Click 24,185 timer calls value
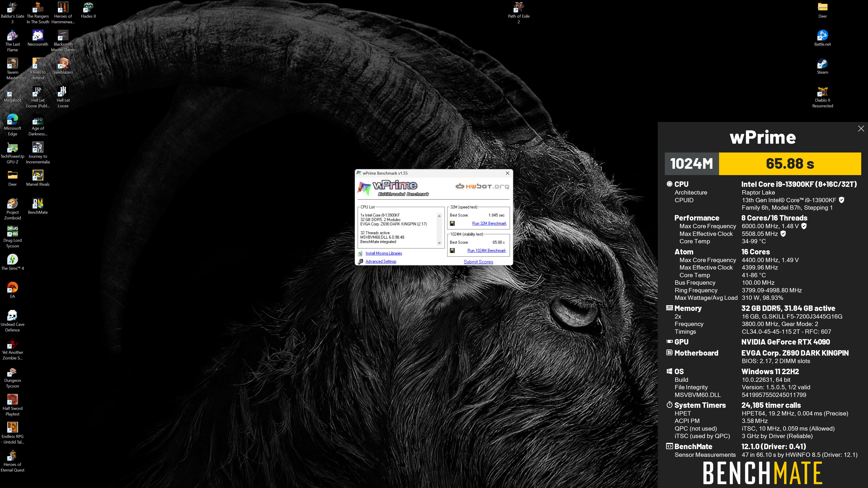 click(x=771, y=405)
